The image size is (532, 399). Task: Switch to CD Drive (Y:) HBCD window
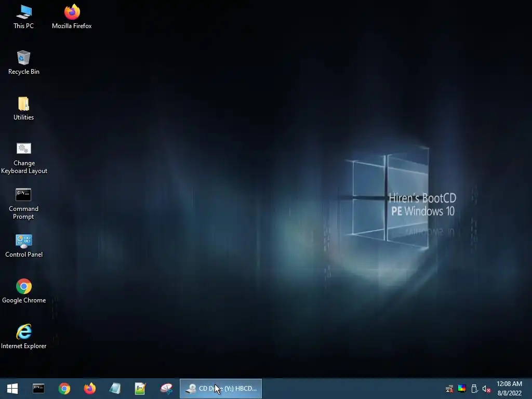click(x=220, y=389)
